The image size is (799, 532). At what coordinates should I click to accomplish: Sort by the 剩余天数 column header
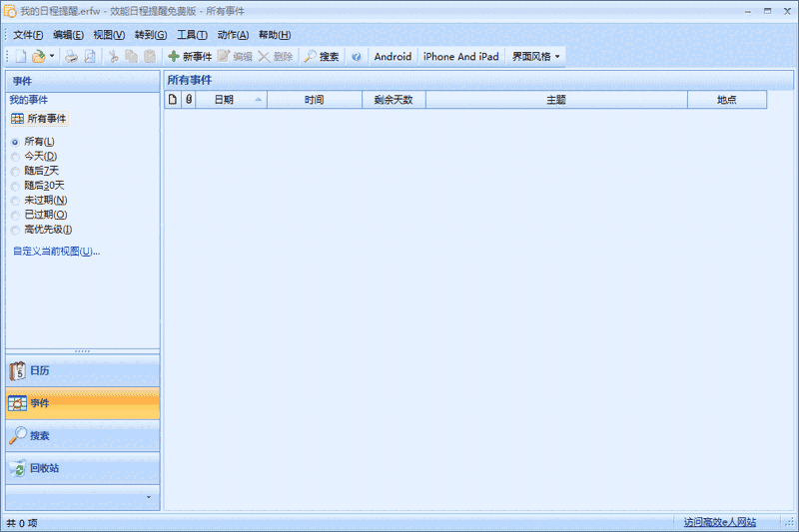(x=394, y=100)
